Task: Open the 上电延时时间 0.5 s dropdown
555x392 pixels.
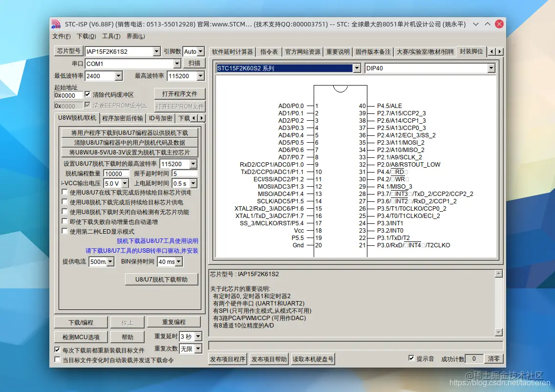Action: coord(193,183)
